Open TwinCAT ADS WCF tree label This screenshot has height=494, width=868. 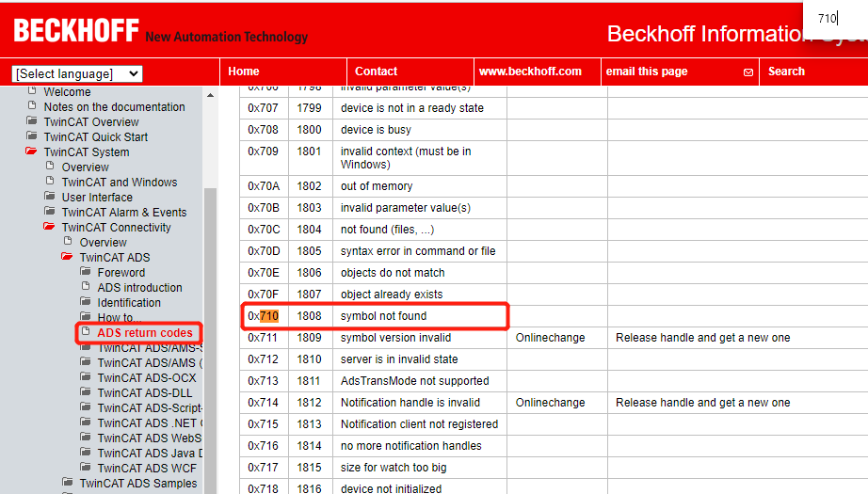pos(147,468)
